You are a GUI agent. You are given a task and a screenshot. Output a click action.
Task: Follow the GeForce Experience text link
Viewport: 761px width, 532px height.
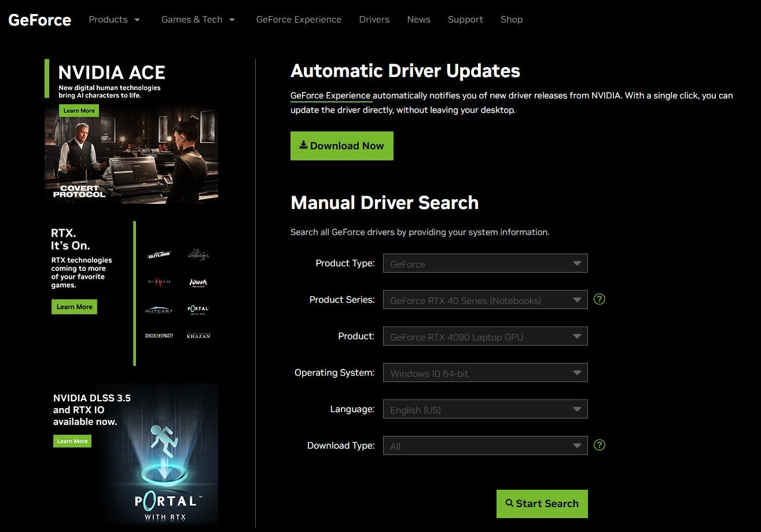pyautogui.click(x=330, y=96)
